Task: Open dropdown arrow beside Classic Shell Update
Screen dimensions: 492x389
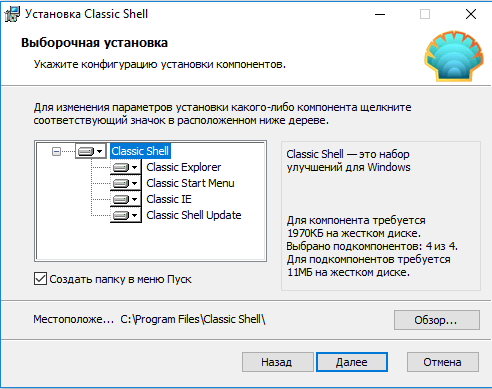Action: tap(135, 215)
